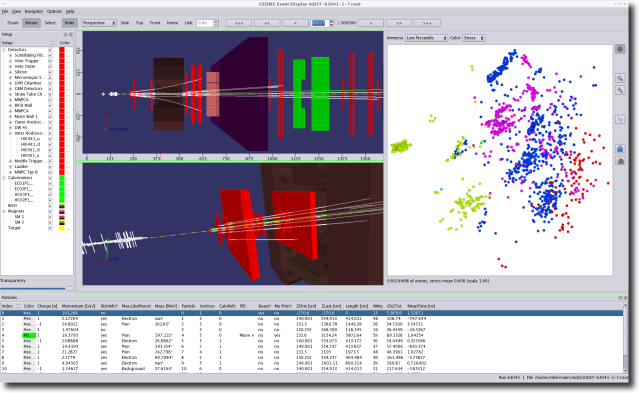Screen dimensions: 639x393
Task: Open the Options menu
Action: [x=54, y=11]
